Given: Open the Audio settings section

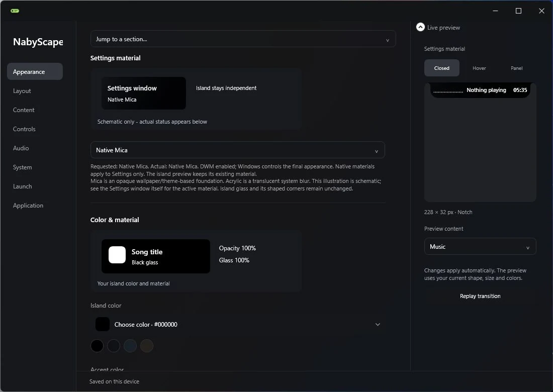Looking at the screenshot, I should click(35, 148).
